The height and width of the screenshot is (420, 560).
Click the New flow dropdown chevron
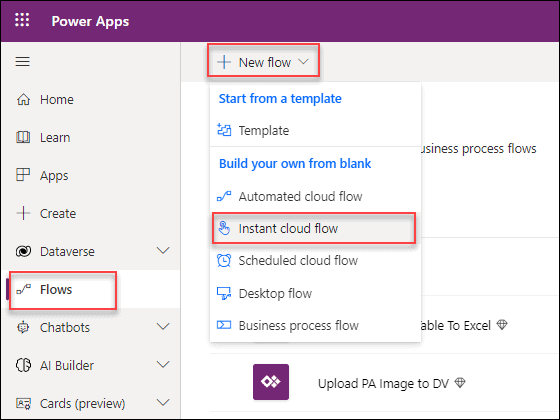click(x=303, y=62)
